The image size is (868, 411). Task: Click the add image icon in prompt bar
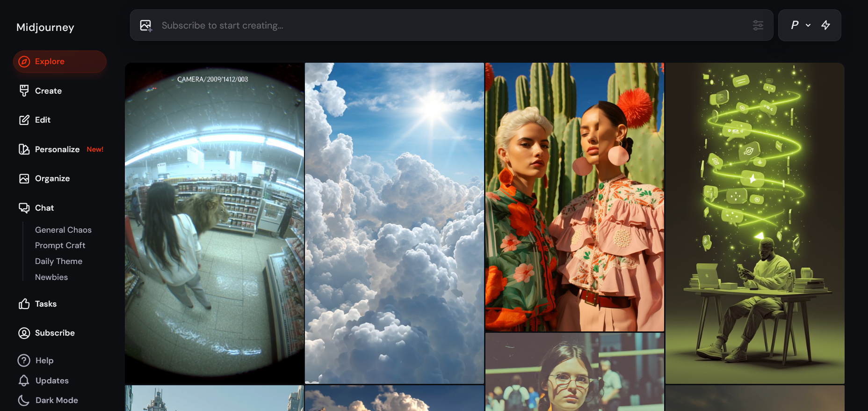tap(146, 26)
